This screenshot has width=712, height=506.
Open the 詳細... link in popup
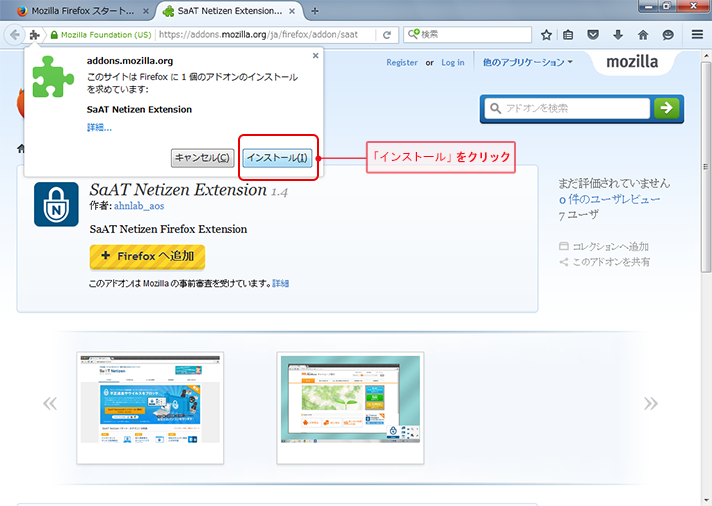[x=99, y=128]
